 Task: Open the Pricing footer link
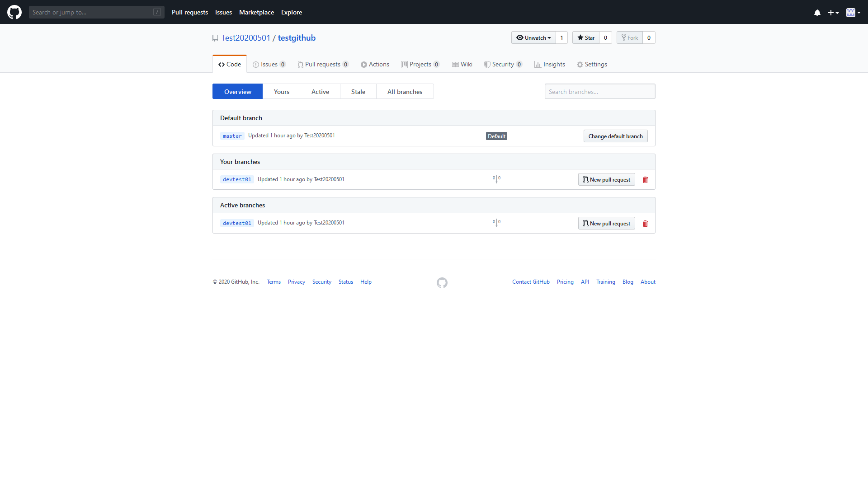(565, 282)
